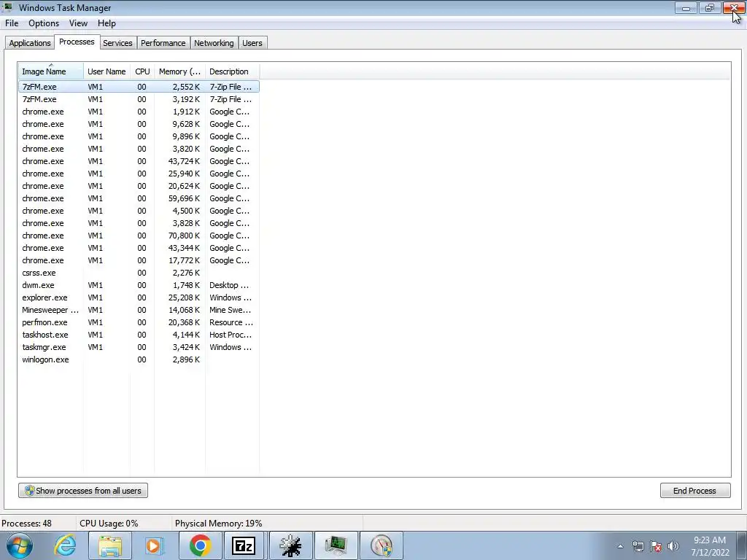
Task: Sort by CPU column header
Action: click(x=142, y=71)
